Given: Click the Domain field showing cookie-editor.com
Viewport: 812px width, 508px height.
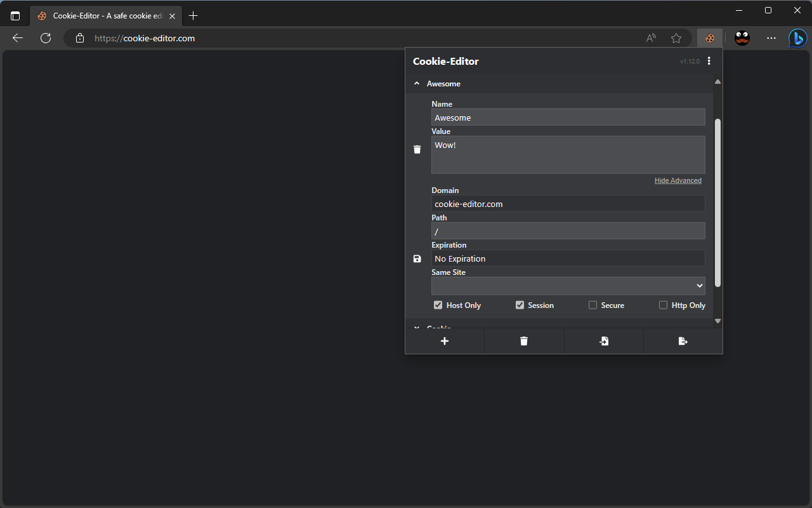Looking at the screenshot, I should [568, 204].
